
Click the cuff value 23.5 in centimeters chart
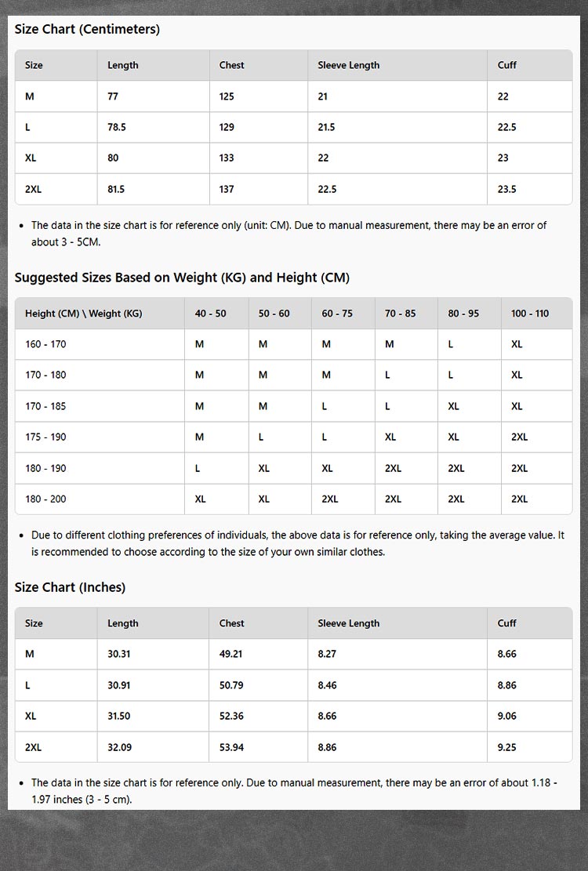[506, 189]
